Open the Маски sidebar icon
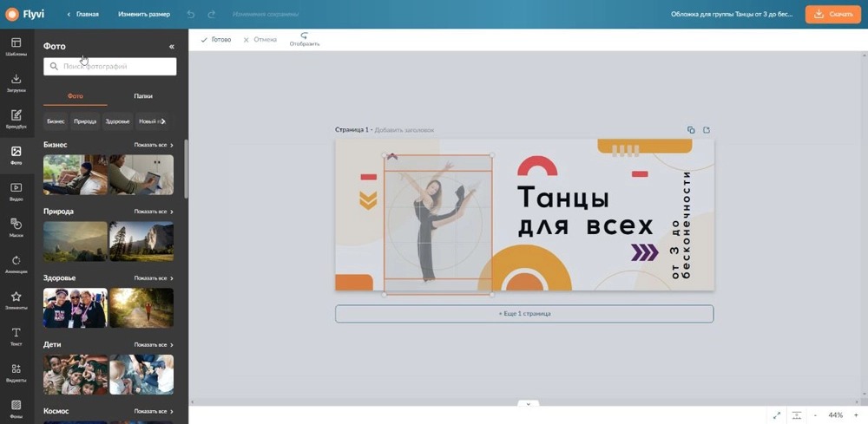Image resolution: width=868 pixels, height=424 pixels. tap(16, 228)
